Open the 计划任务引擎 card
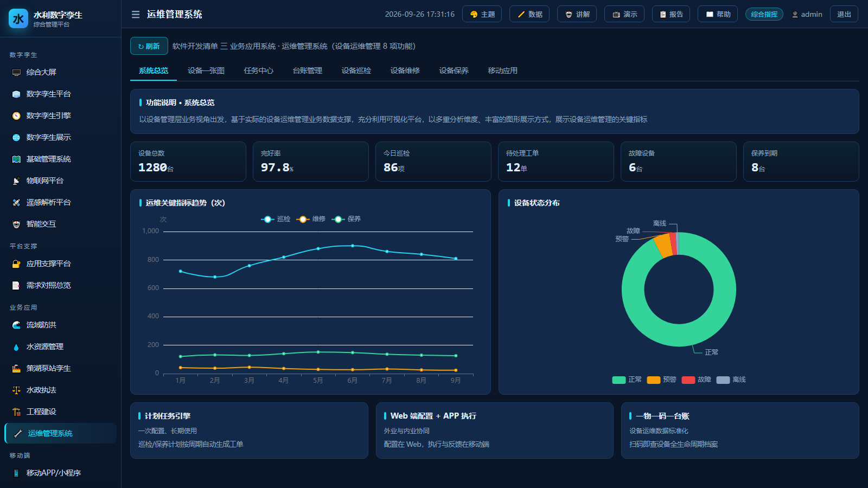Image resolution: width=868 pixels, height=488 pixels. 249,431
